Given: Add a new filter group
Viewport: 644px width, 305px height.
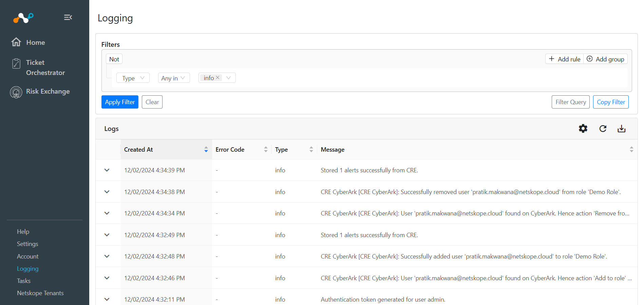Looking at the screenshot, I should point(606,59).
